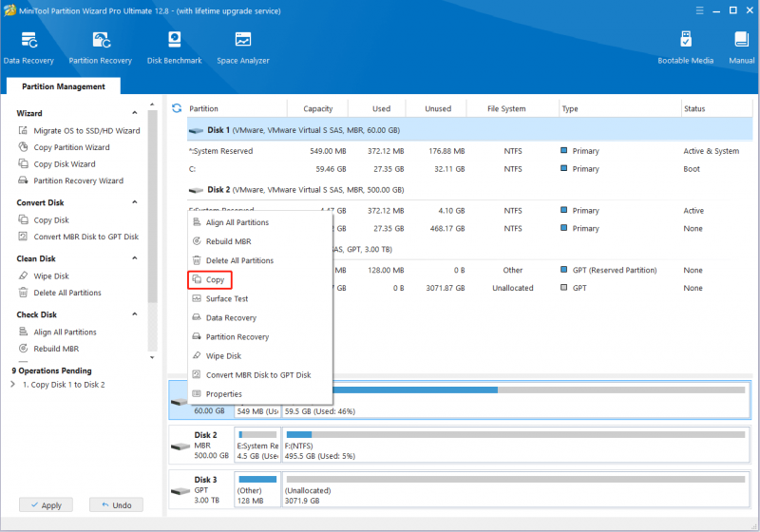Start the Copy Disk Wizard
This screenshot has height=532, width=760.
click(x=57, y=163)
